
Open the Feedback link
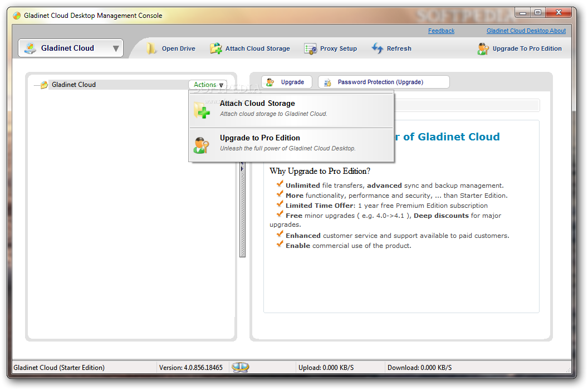(x=441, y=31)
